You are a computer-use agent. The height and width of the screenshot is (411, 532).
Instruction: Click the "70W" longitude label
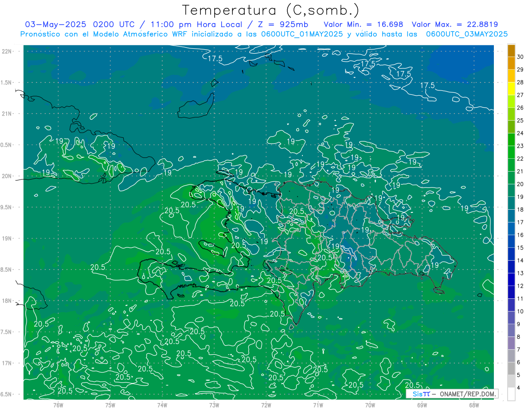point(370,404)
